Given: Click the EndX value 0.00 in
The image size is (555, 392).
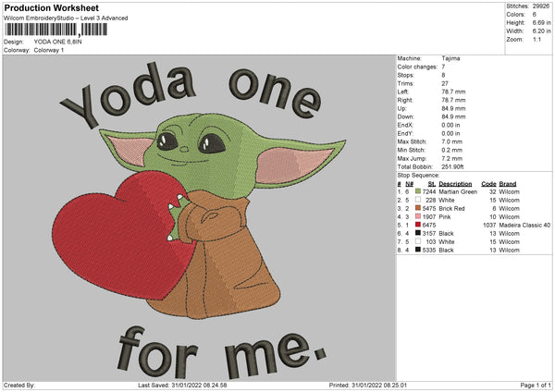Looking at the screenshot, I should [x=450, y=125].
